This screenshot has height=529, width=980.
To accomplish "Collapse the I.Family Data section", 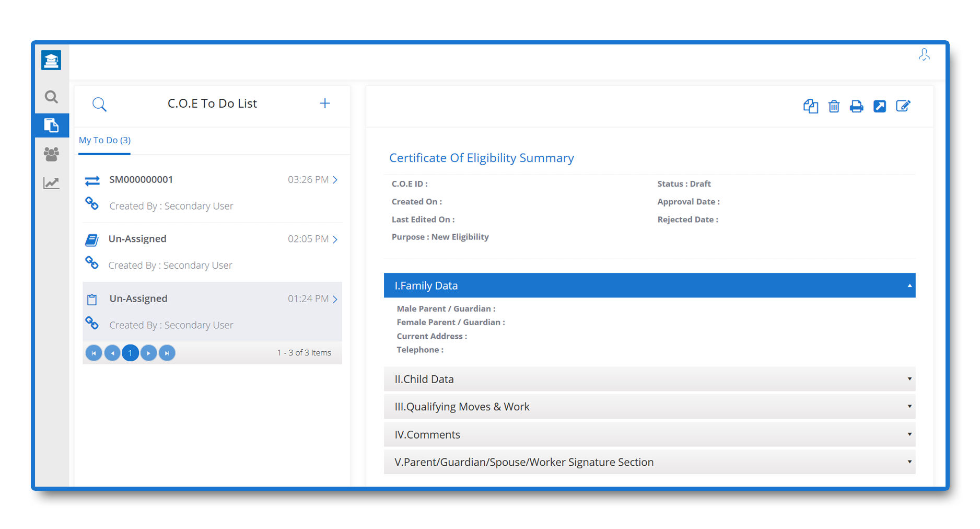I will [649, 285].
